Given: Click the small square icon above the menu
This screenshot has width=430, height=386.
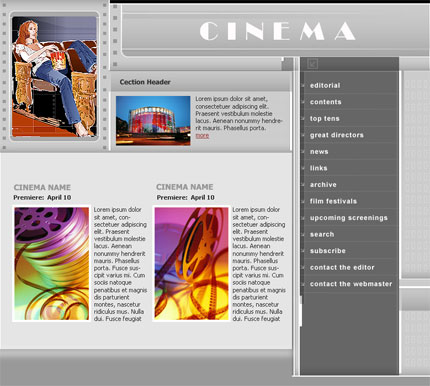Looking at the screenshot, I should pos(312,63).
